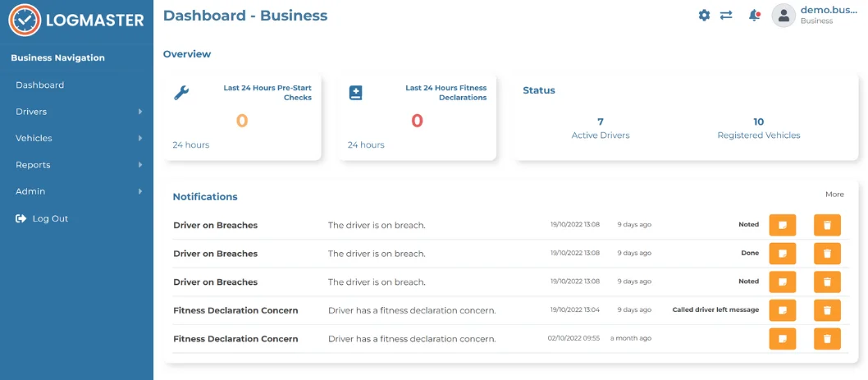Image resolution: width=868 pixels, height=380 pixels.
Task: Select Admin in the navigation
Action: click(x=30, y=191)
